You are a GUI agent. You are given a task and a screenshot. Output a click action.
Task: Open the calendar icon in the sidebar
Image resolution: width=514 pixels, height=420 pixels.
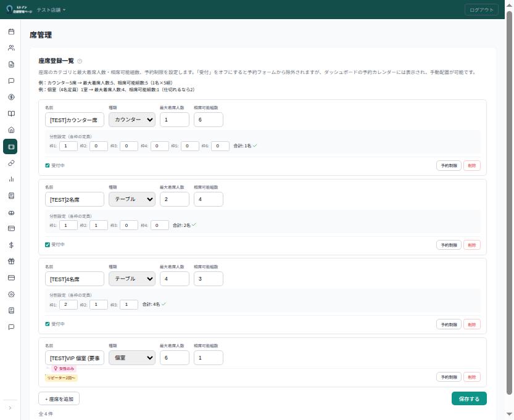[x=11, y=31]
